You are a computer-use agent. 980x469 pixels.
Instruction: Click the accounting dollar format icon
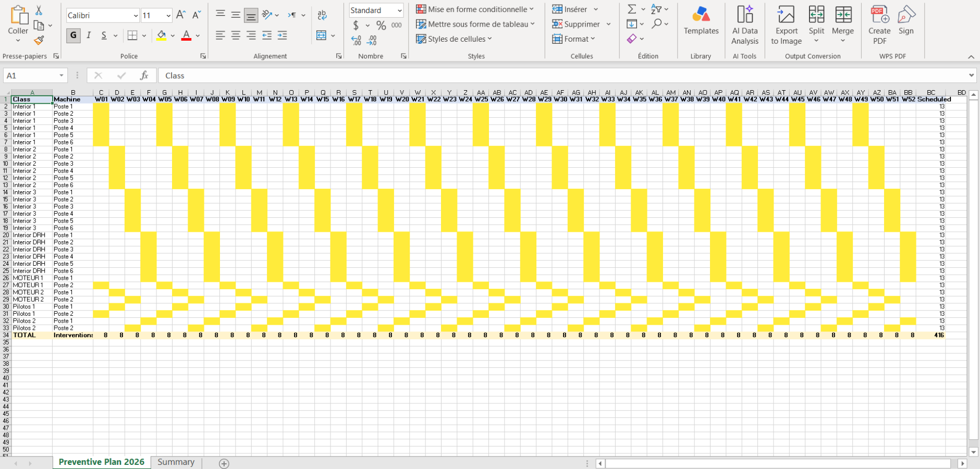[x=356, y=25]
